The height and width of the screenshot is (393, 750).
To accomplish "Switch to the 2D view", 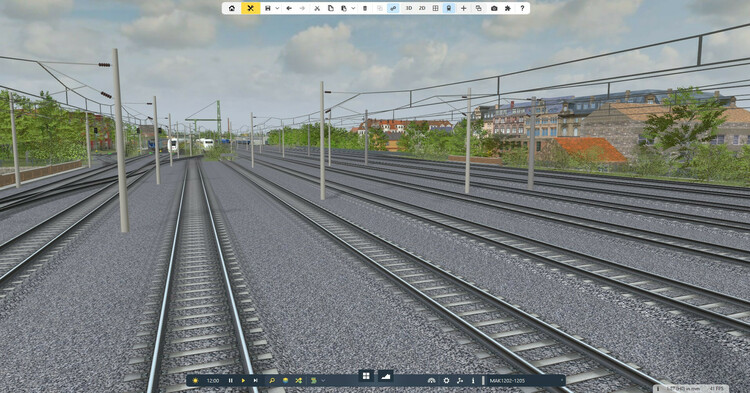I will pyautogui.click(x=422, y=8).
